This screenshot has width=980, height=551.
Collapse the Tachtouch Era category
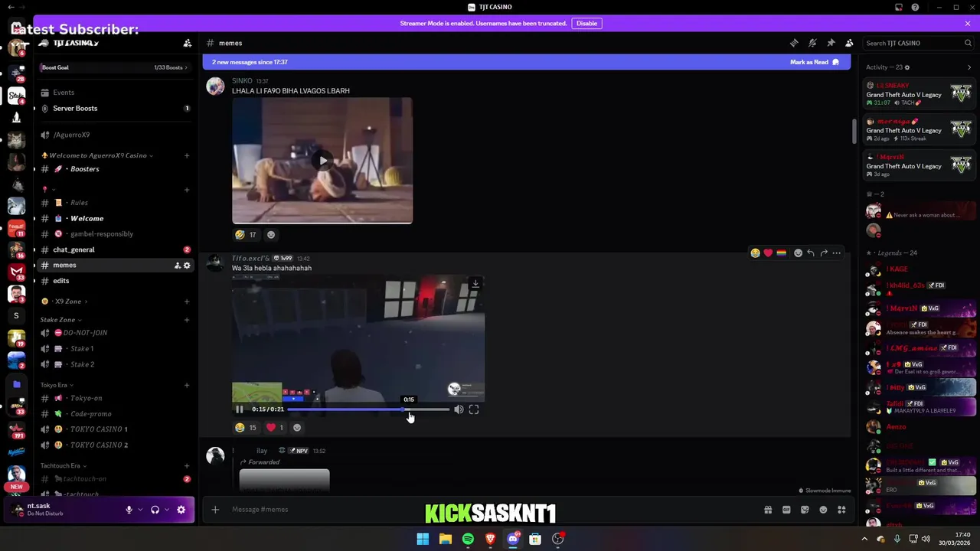(x=64, y=465)
